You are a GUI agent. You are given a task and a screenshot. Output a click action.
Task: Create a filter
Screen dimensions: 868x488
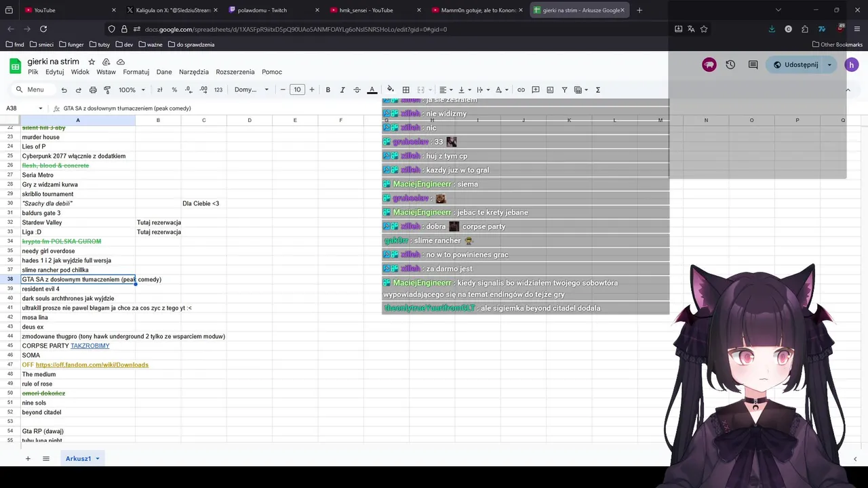point(564,89)
